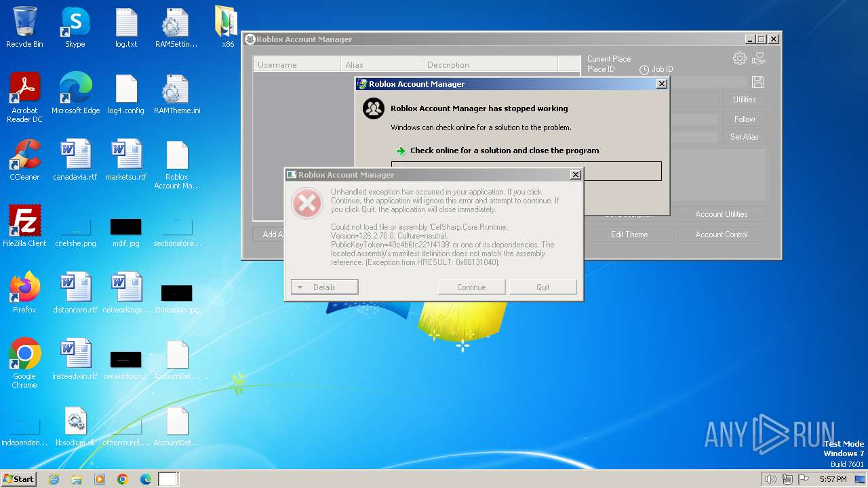Select libsodium.dll file icon
This screenshot has width=868, height=488.
(x=75, y=425)
